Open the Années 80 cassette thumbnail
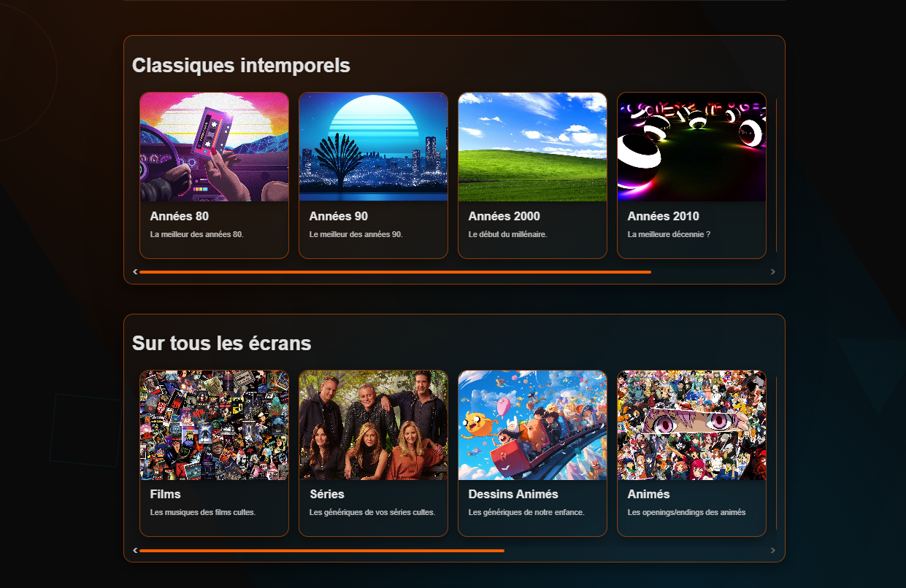 [214, 147]
